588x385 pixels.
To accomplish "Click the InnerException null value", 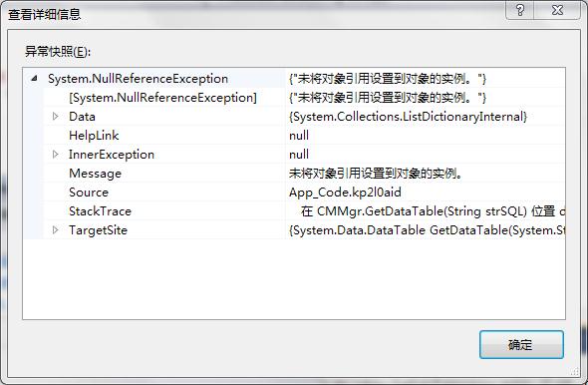I will pos(299,155).
